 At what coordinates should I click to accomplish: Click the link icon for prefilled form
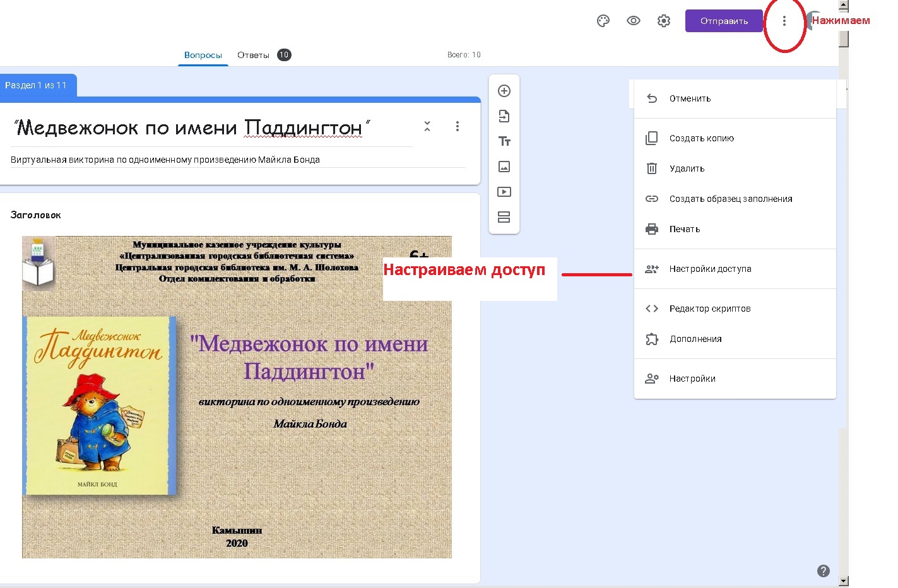point(652,199)
